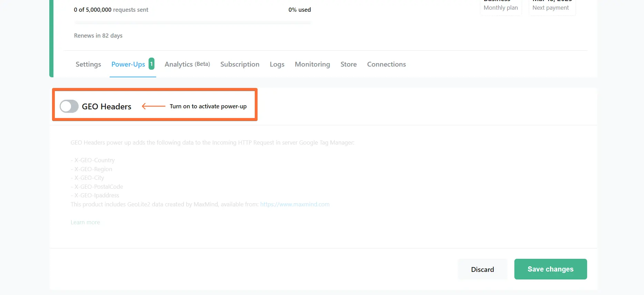Follow the Learn more link

click(85, 222)
